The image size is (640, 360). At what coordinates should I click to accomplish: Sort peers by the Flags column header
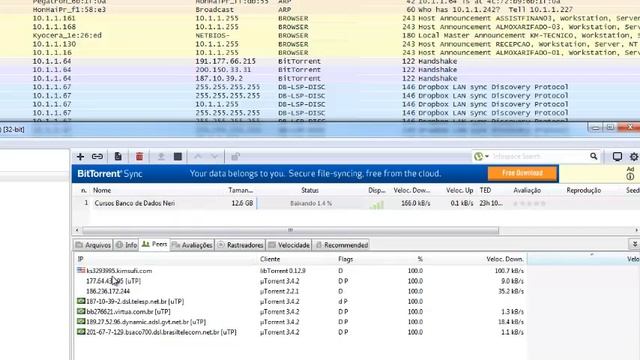coord(346,259)
